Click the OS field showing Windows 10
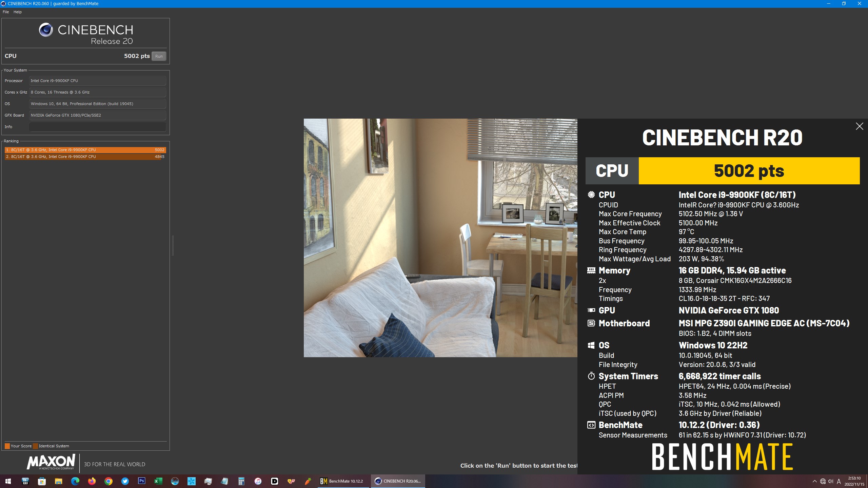Image resolution: width=868 pixels, height=488 pixels. 98,104
